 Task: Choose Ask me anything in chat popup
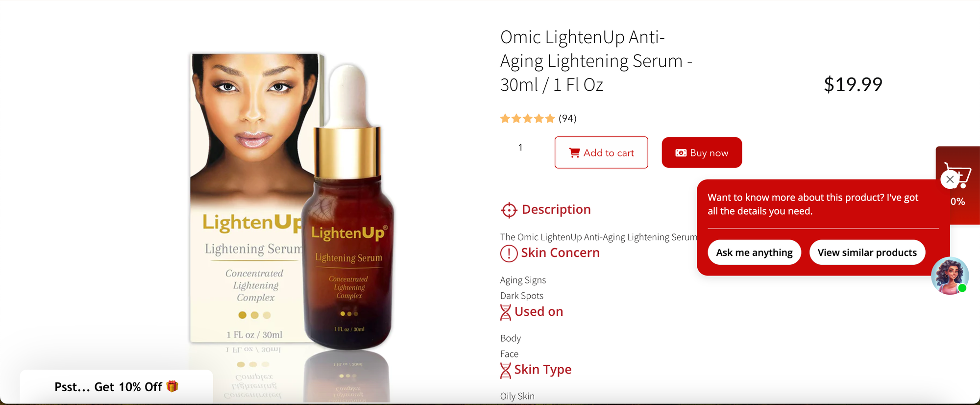click(x=754, y=253)
